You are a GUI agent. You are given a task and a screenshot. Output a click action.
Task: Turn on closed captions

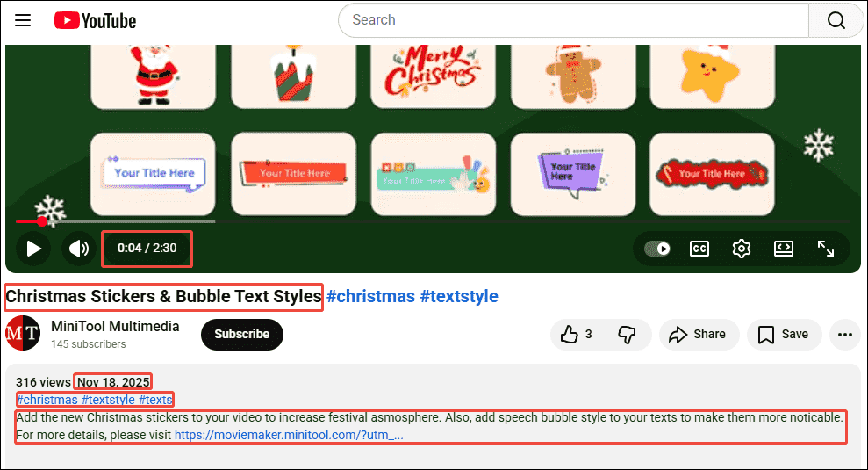[x=699, y=249]
